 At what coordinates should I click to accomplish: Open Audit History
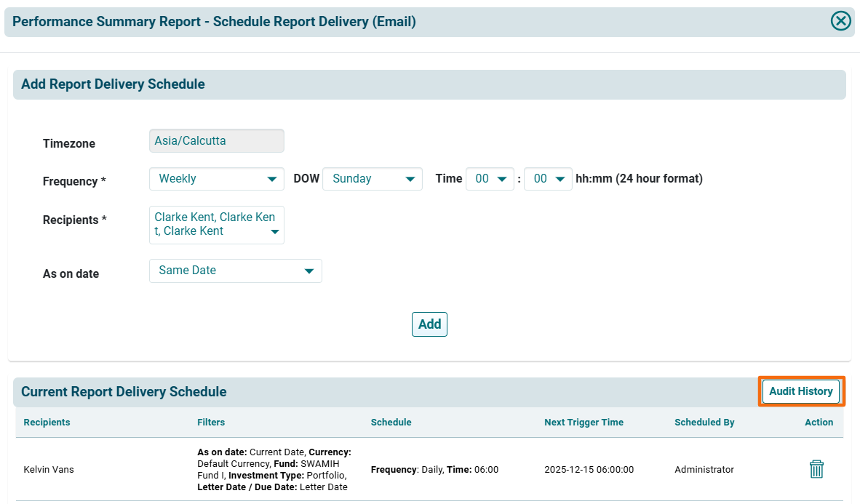pyautogui.click(x=800, y=391)
